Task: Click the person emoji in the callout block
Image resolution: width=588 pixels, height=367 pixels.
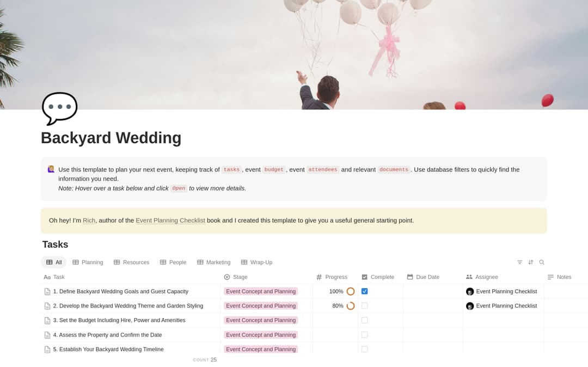Action: click(51, 169)
